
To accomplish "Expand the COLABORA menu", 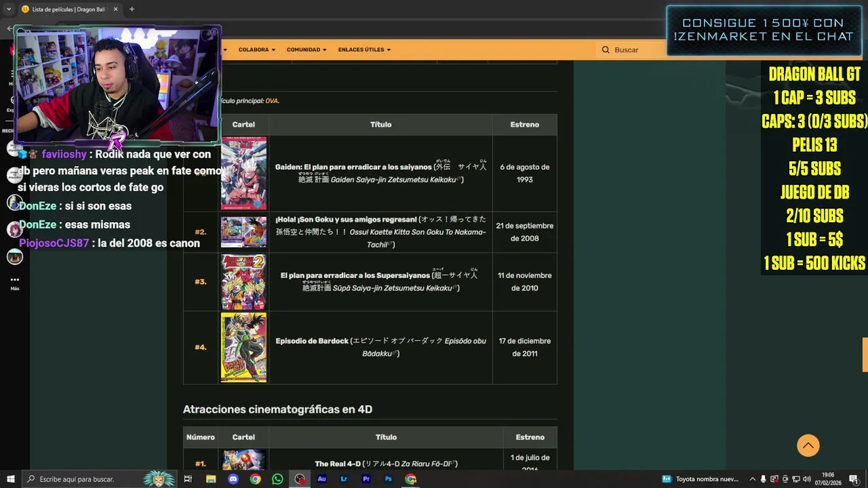I will tap(257, 49).
